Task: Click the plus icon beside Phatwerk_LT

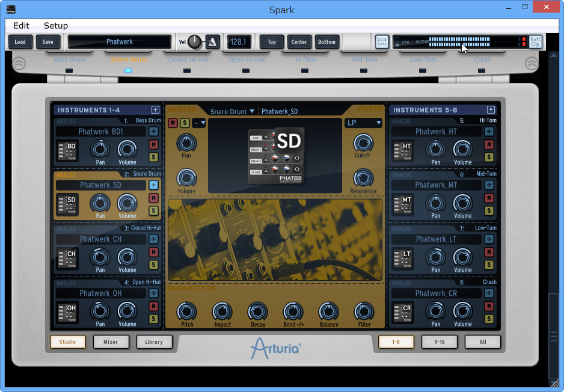Action: click(x=489, y=239)
